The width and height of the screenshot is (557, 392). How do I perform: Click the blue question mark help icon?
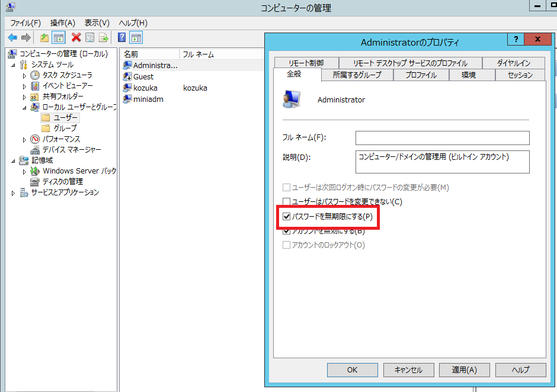click(121, 38)
